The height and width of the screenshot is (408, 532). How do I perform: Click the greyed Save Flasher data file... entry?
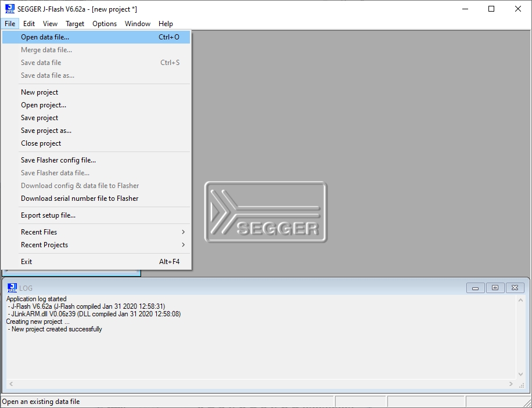tap(96, 173)
